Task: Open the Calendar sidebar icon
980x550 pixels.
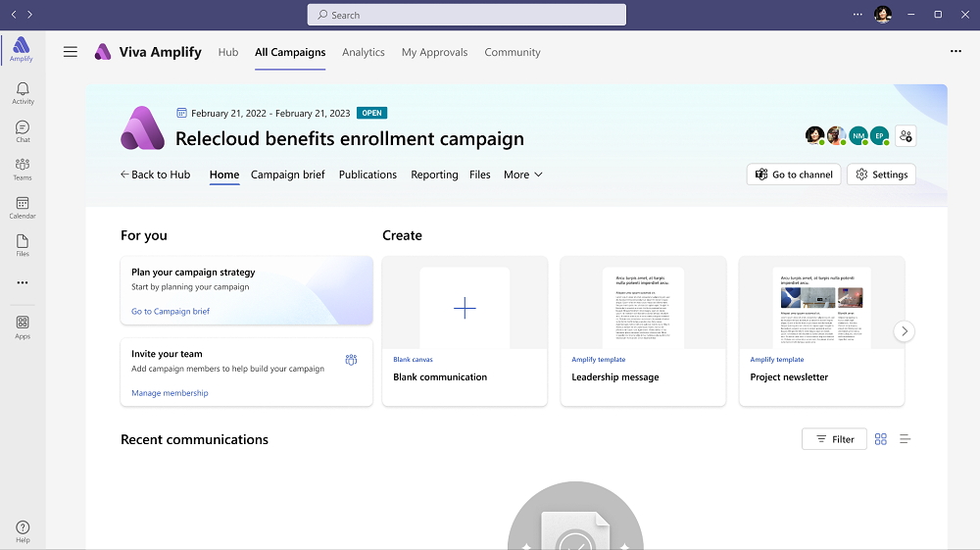Action: click(x=23, y=207)
